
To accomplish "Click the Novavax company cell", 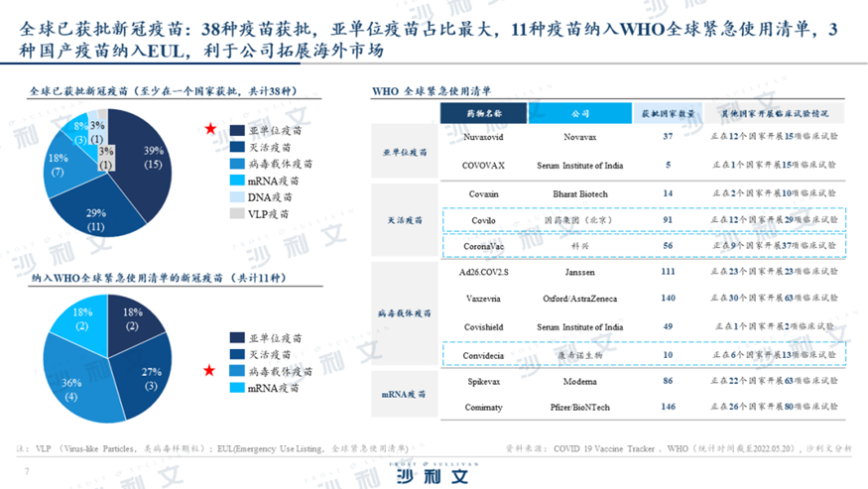I will click(x=579, y=137).
